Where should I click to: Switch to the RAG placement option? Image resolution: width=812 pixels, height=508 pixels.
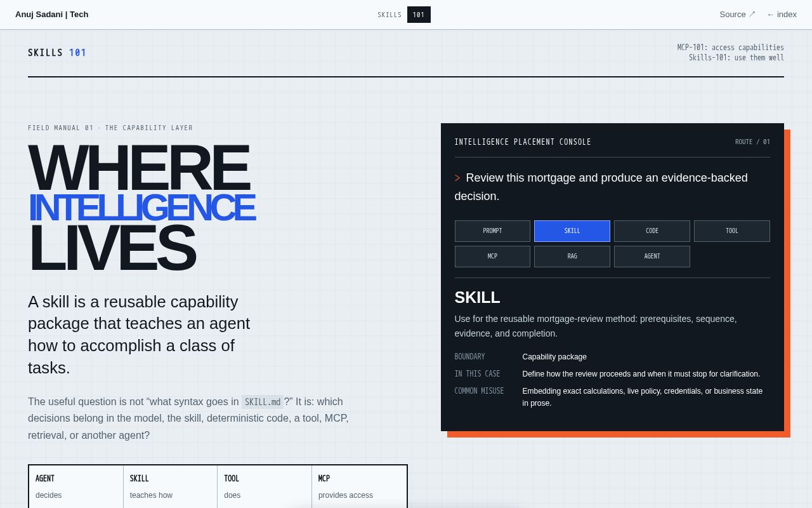(x=572, y=257)
